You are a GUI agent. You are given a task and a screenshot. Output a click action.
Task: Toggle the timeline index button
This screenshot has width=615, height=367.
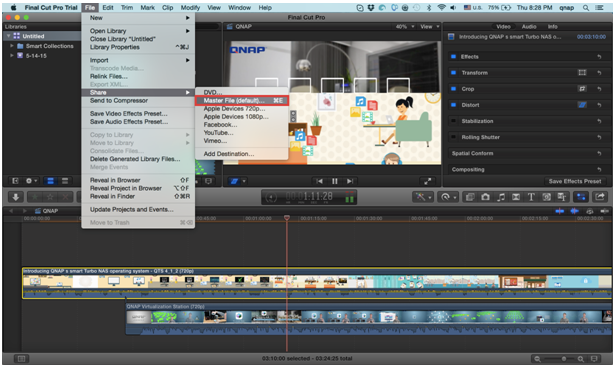click(x=21, y=359)
